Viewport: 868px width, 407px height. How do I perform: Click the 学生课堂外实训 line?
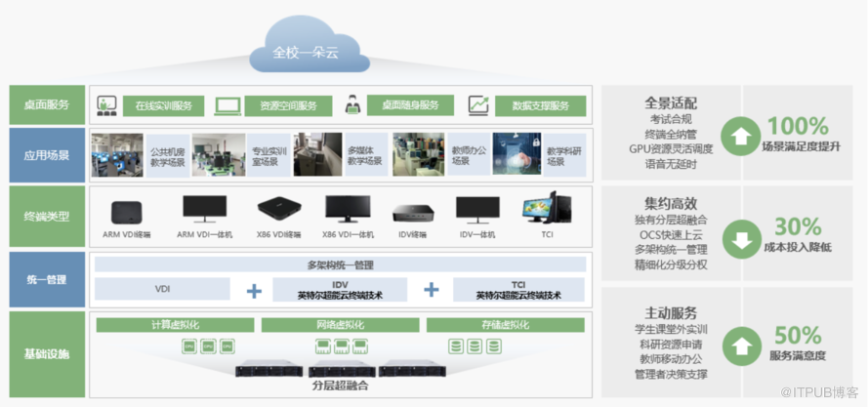[671, 329]
